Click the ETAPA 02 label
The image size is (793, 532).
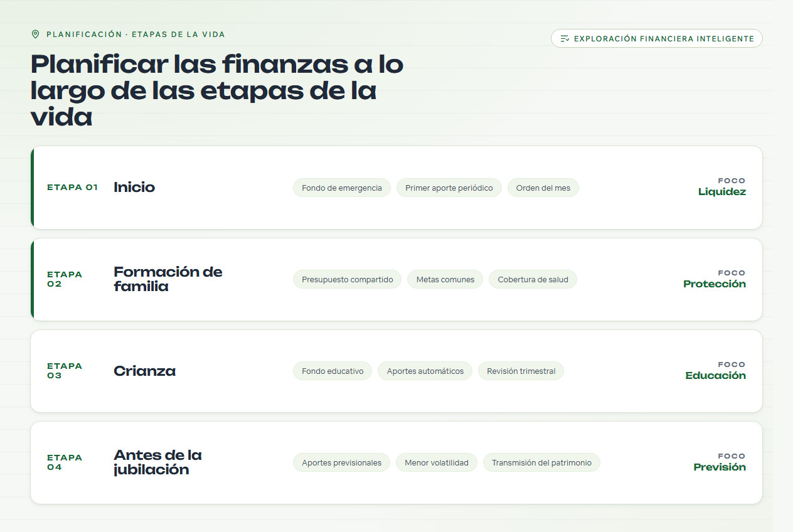tap(65, 279)
